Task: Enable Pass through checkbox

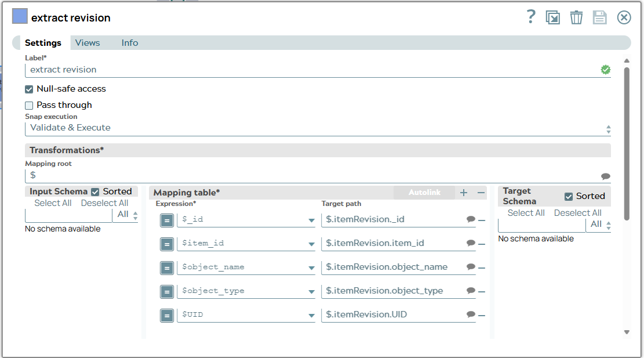Action: (x=29, y=105)
